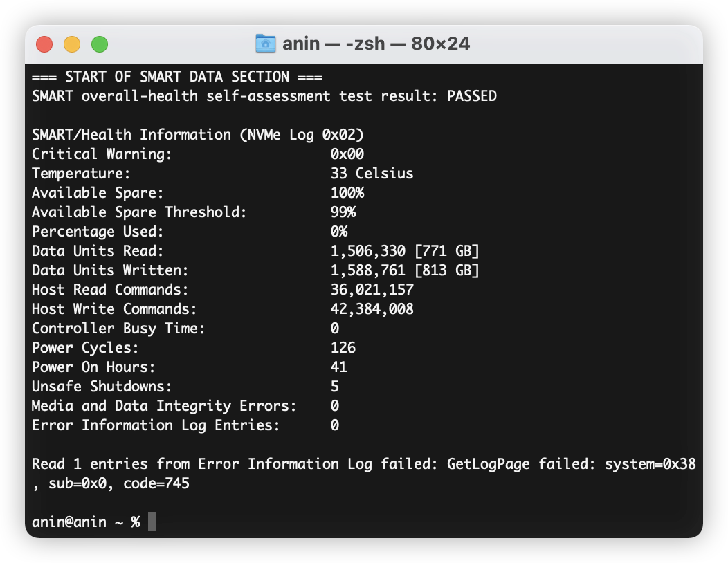Click the home folder icon in title bar

266,44
